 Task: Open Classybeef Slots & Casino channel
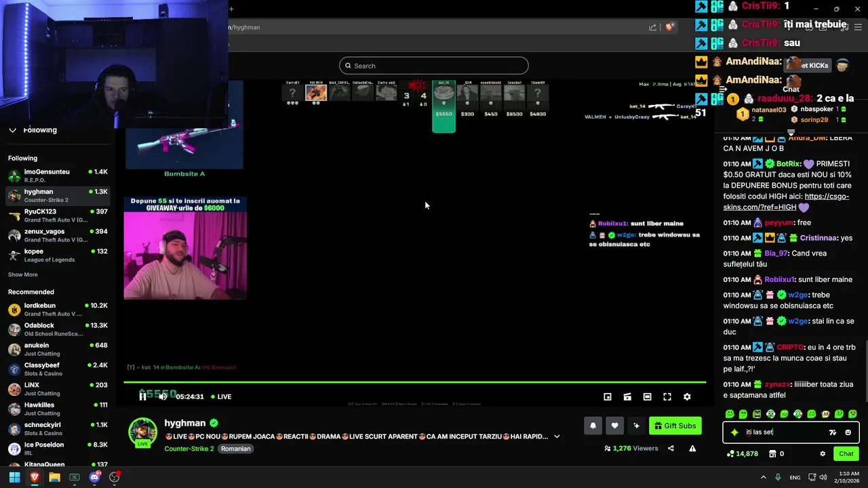coord(58,369)
